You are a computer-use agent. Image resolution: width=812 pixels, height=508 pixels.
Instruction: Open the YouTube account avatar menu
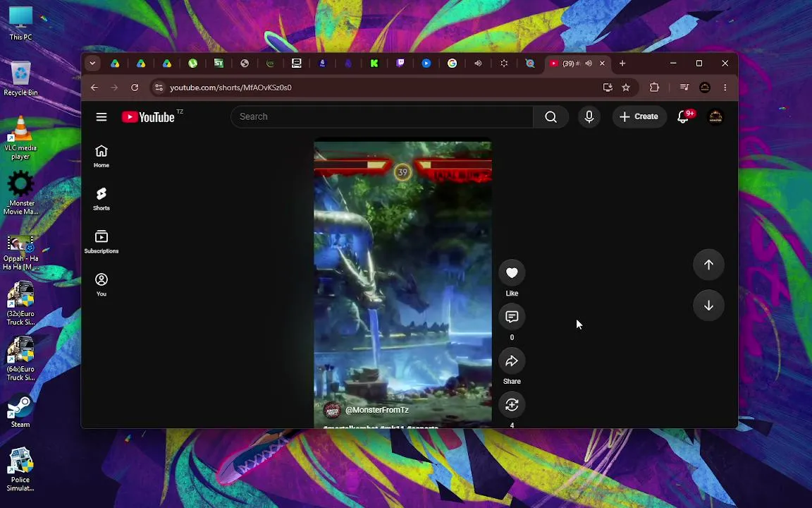715,116
